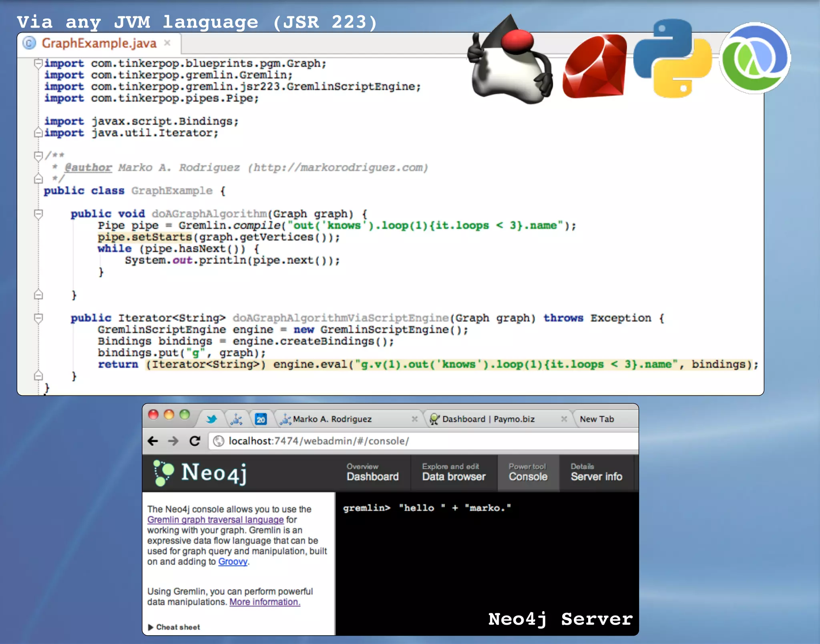Open the pinned graph-icon tab in the browser
Viewport: 820px width, 644px height.
tap(236, 419)
